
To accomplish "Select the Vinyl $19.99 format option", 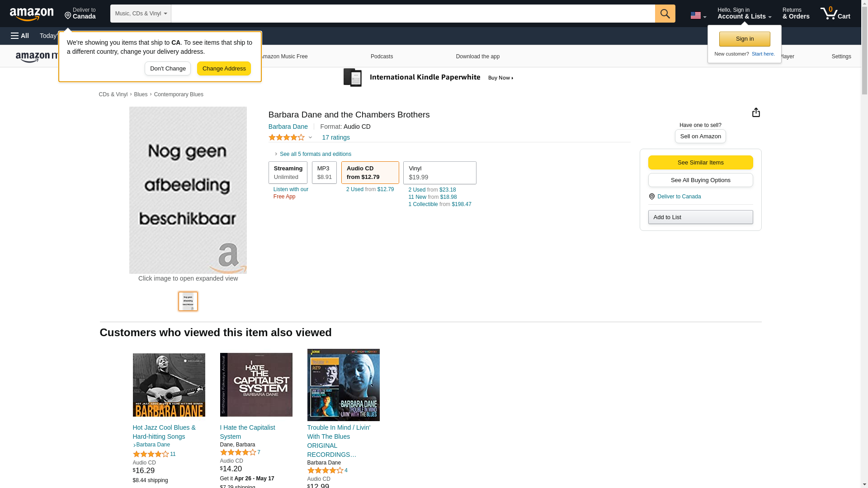I will [439, 173].
